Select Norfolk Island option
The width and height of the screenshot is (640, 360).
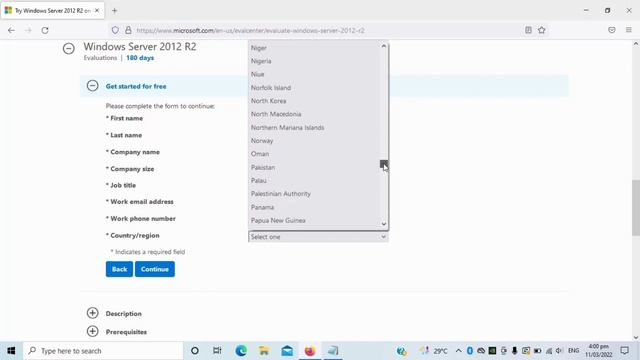click(x=271, y=87)
